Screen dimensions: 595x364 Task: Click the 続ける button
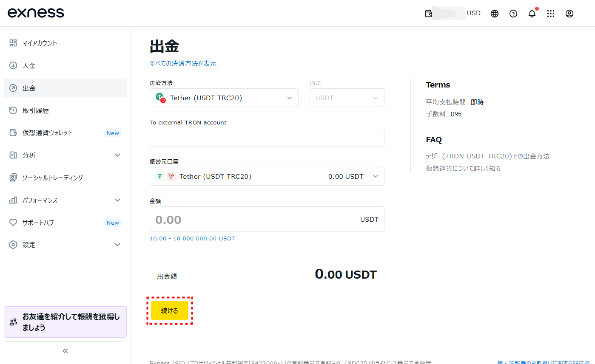(170, 310)
